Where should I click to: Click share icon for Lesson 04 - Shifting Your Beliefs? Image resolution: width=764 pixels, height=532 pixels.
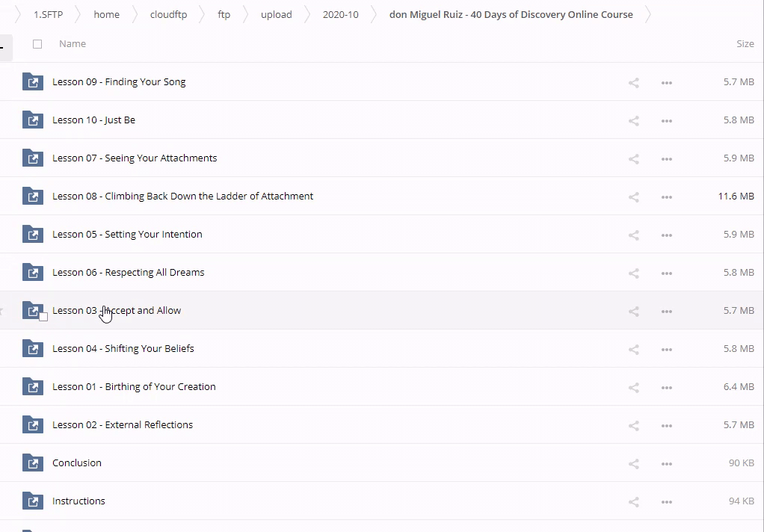633,350
